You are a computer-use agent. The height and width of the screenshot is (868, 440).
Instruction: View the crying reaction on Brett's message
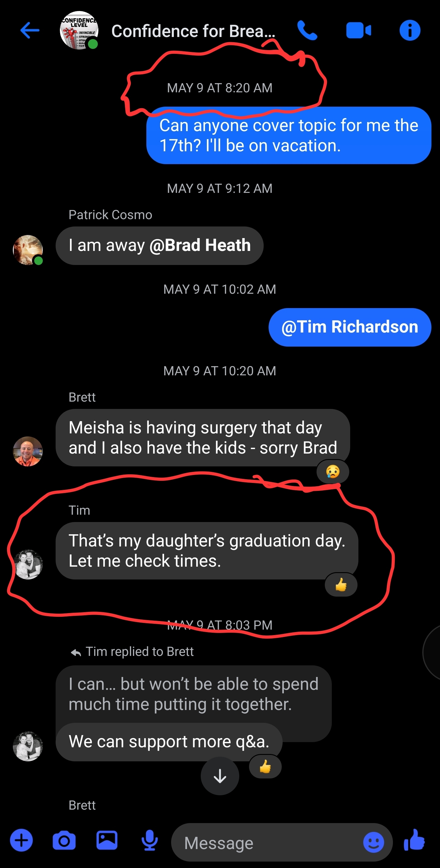click(x=332, y=471)
